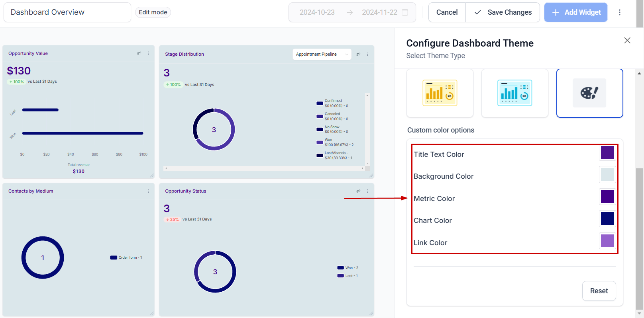Click the Stage Distribution widget title
The width and height of the screenshot is (644, 318).
click(185, 54)
